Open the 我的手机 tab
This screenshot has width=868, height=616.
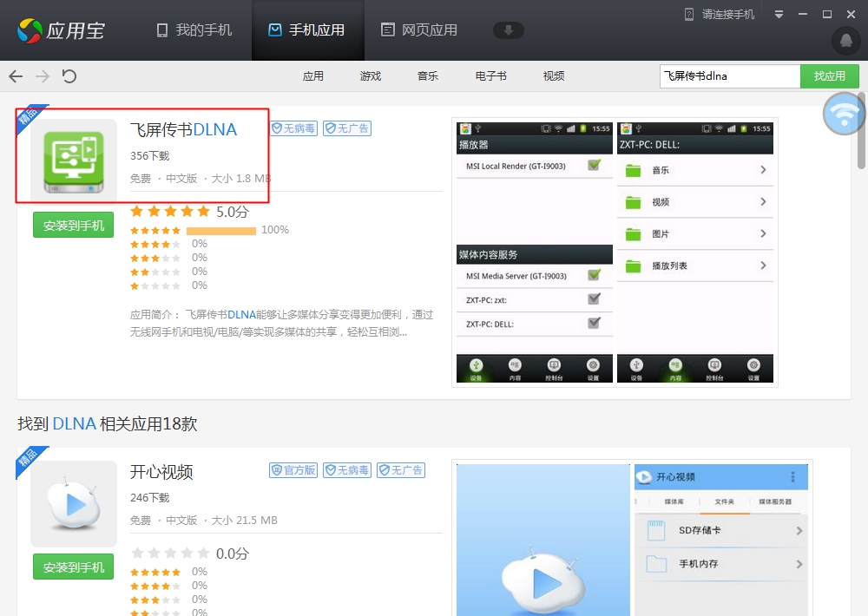tap(194, 29)
